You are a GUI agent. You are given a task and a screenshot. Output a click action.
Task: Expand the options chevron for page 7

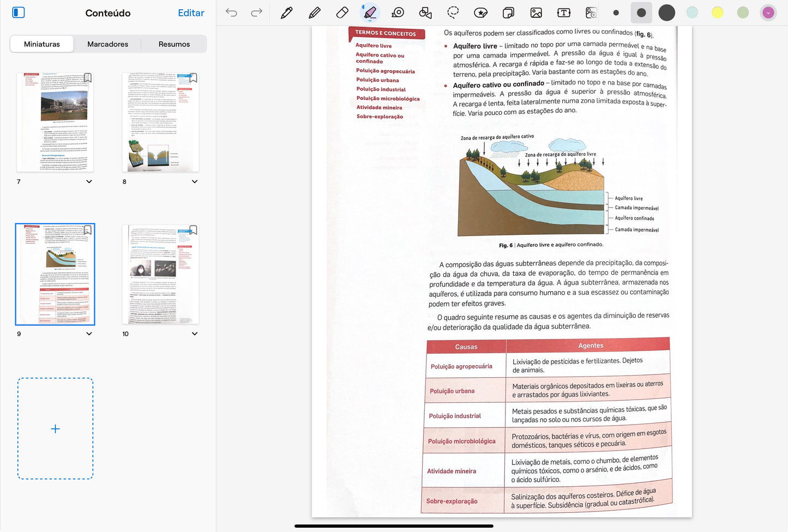coord(89,182)
